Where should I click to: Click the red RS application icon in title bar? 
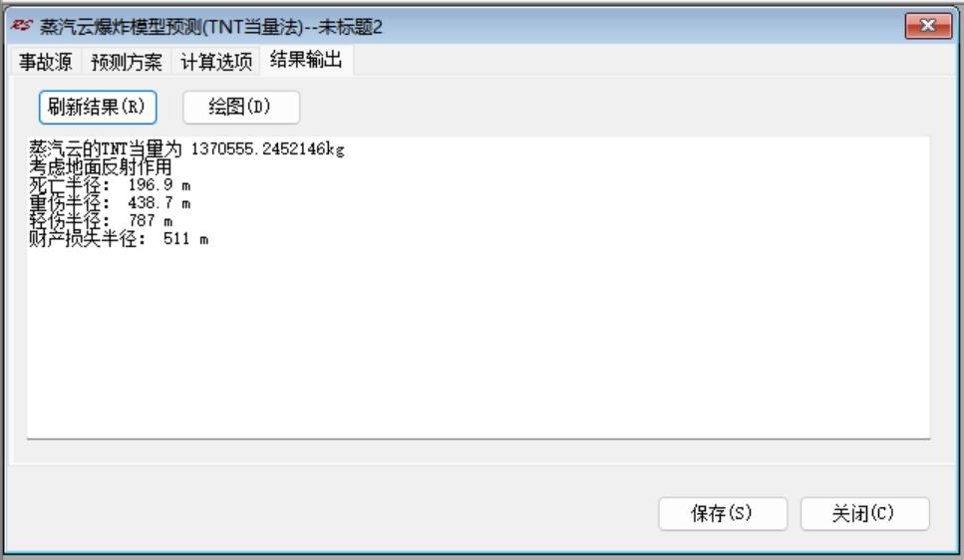pos(22,26)
